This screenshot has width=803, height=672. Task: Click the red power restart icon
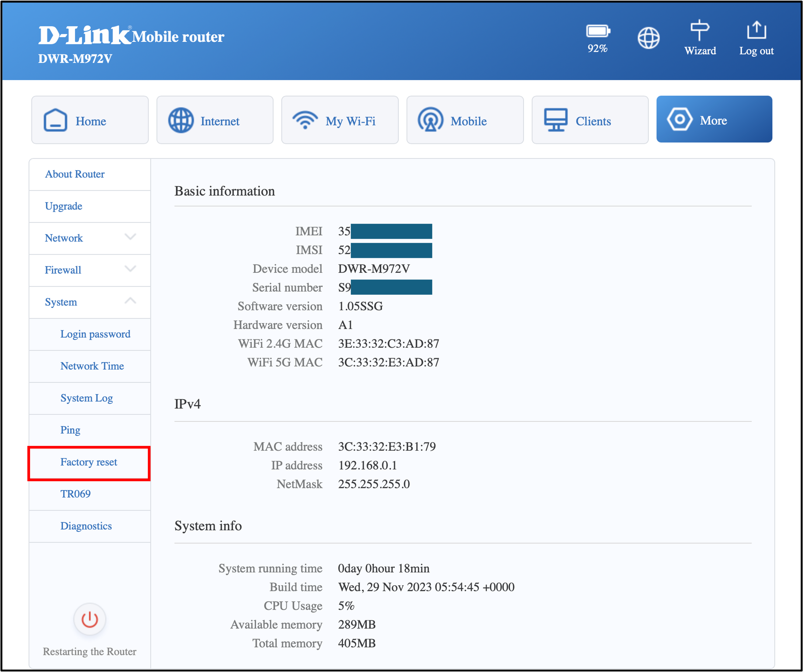(x=90, y=619)
